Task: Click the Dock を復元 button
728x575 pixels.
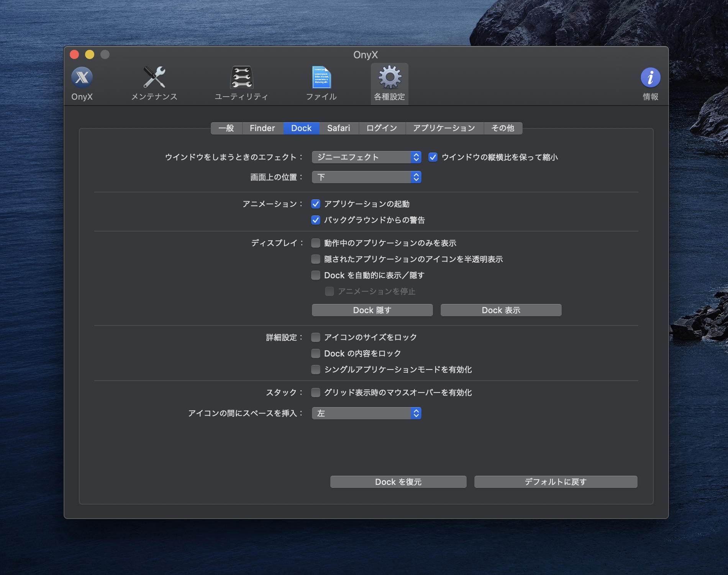Action: pos(398,482)
